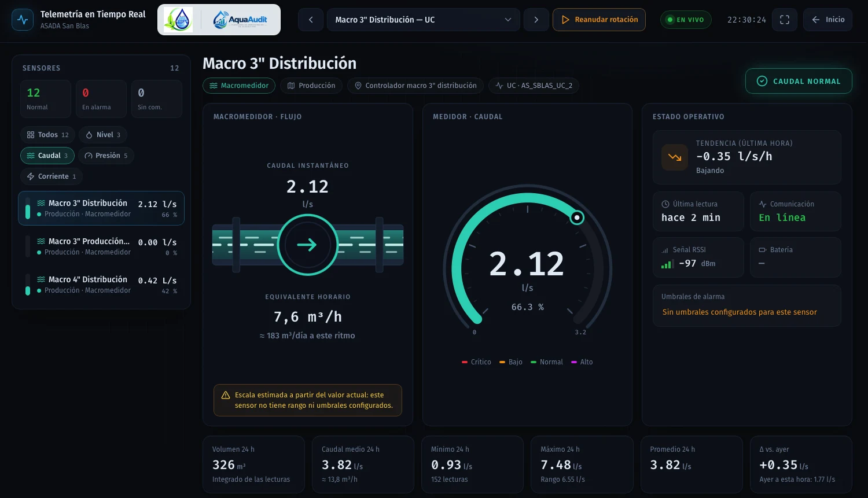Click the warning triangle icon in scale notice

point(226,395)
